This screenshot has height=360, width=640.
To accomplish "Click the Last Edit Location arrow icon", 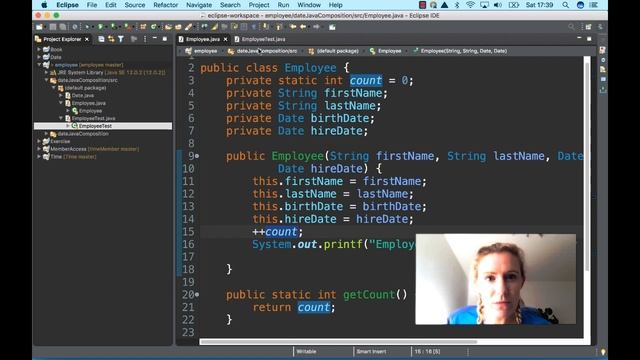I will (x=293, y=27).
